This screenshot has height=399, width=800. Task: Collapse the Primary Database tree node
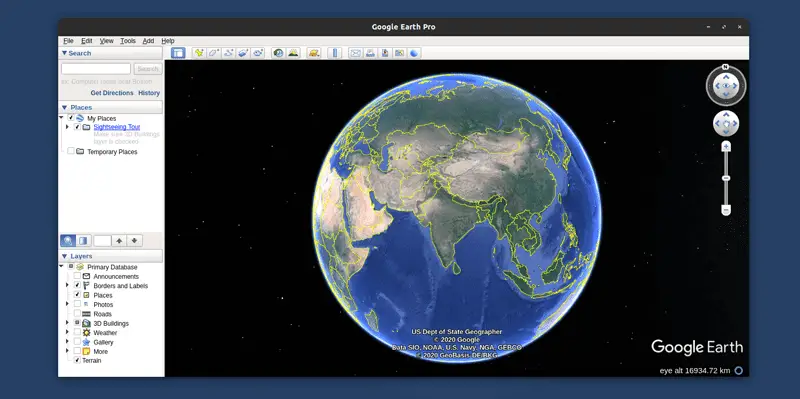tap(61, 267)
